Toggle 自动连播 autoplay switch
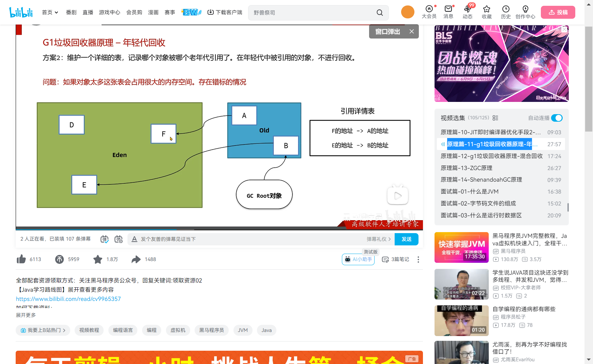 coord(557,118)
